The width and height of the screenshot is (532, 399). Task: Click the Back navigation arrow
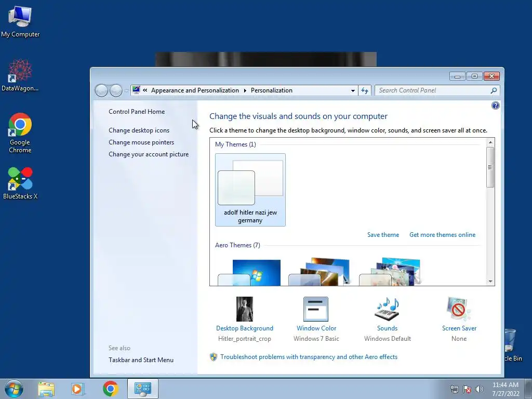[x=101, y=90]
